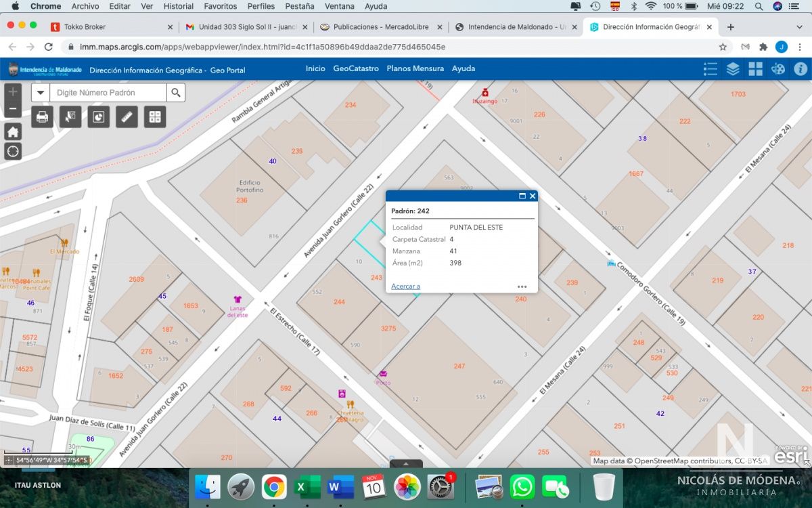812x508 pixels.
Task: Open a new Chrome tab
Action: [x=731, y=27]
